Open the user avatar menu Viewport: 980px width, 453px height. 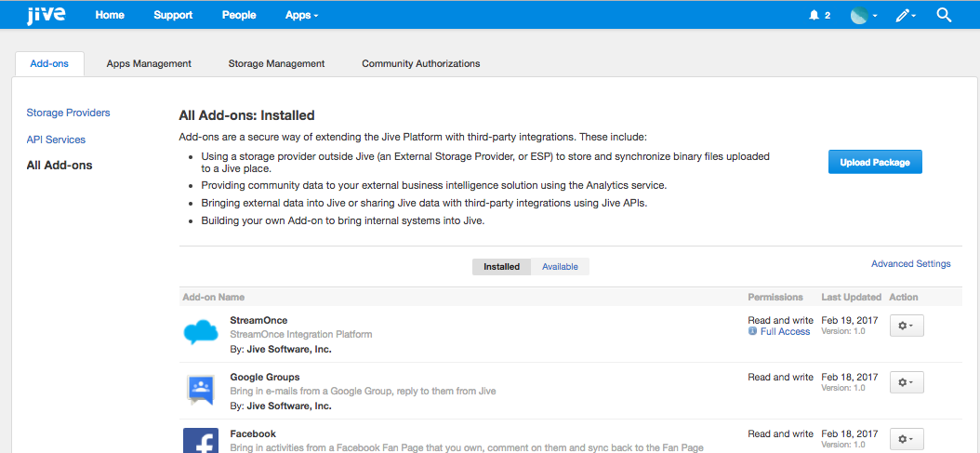pos(863,15)
